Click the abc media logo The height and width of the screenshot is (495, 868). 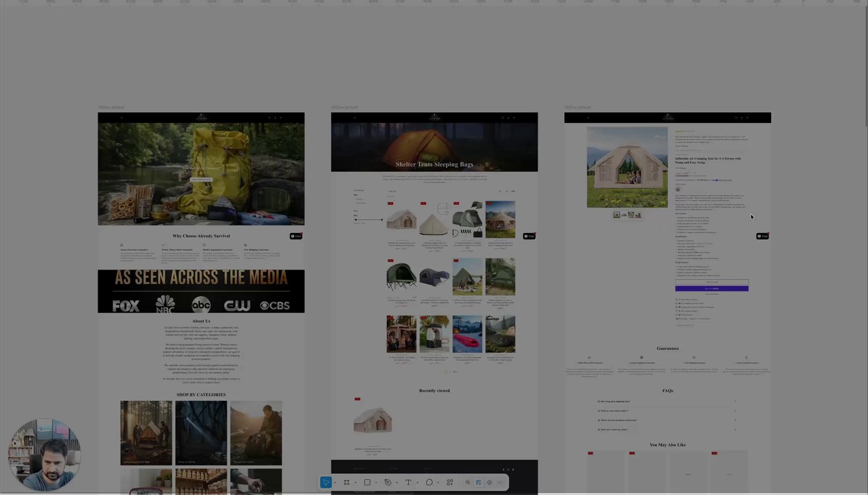pos(201,305)
